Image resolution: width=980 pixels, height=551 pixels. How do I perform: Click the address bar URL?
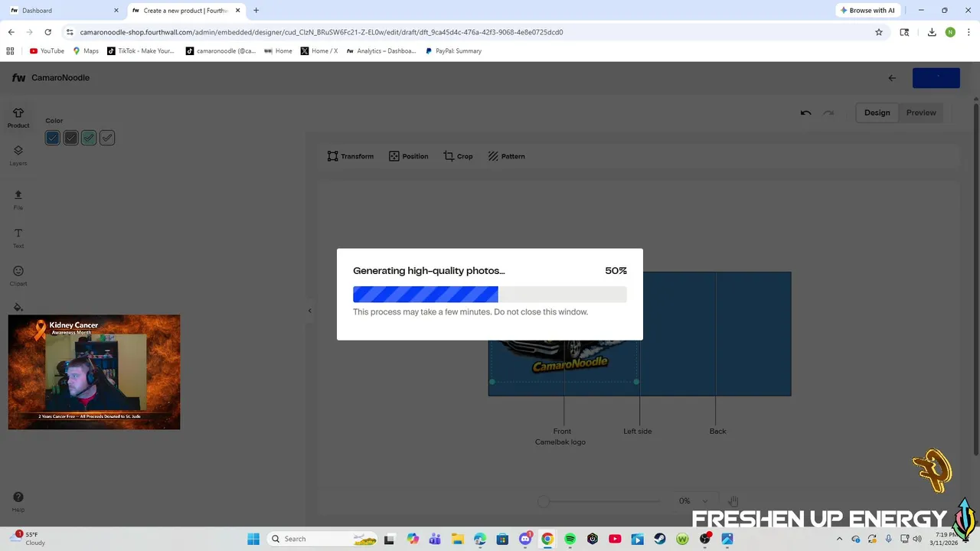[322, 32]
